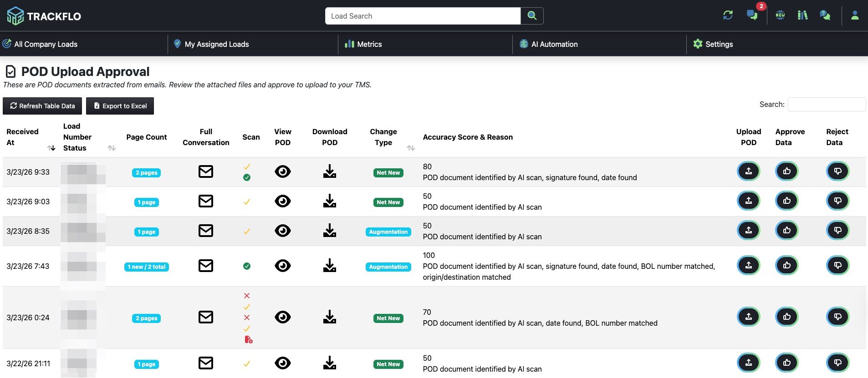Click Refresh Table Data button

point(42,106)
